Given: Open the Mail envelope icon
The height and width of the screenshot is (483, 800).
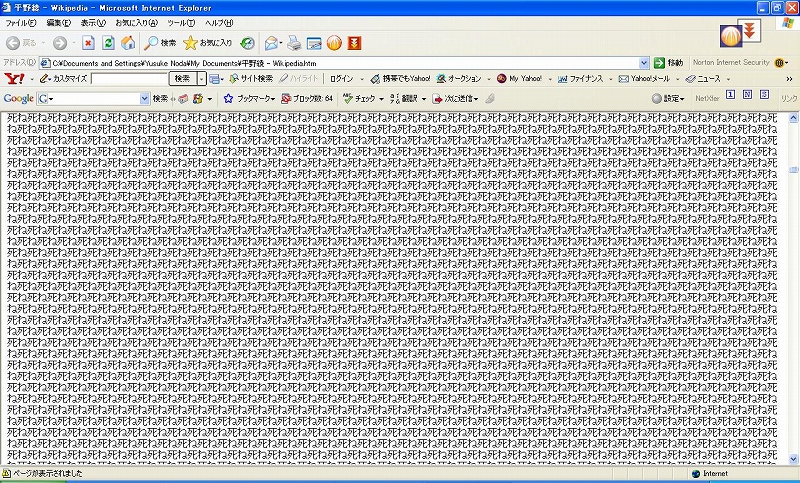Looking at the screenshot, I should pos(271,43).
